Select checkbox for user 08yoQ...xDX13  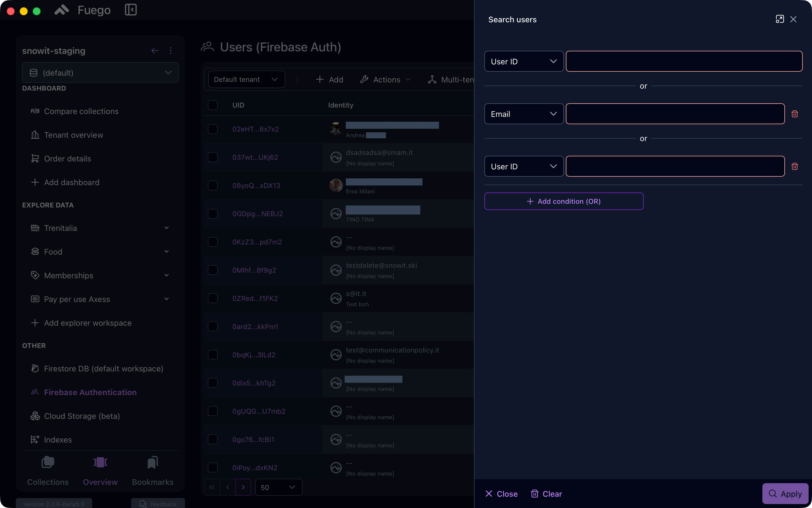tap(213, 185)
